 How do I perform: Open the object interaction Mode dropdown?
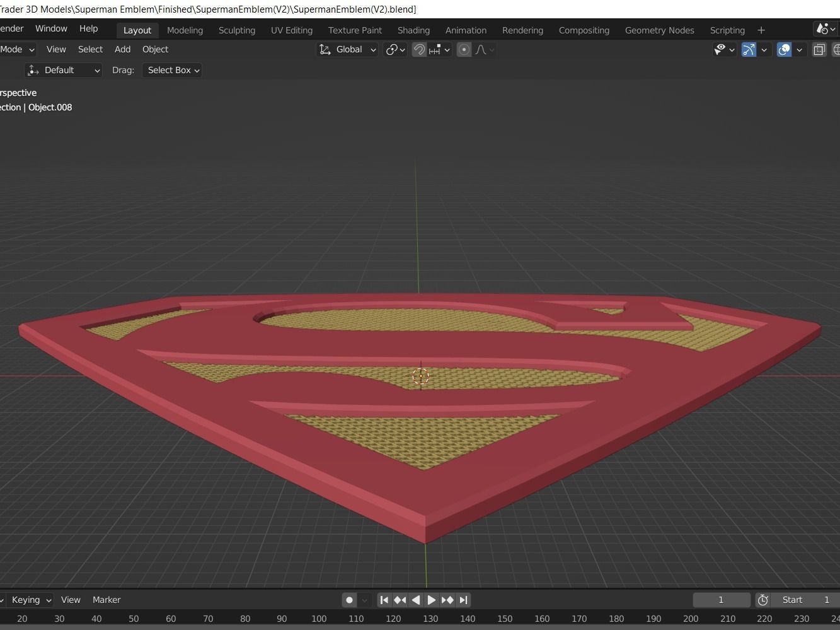(x=17, y=49)
